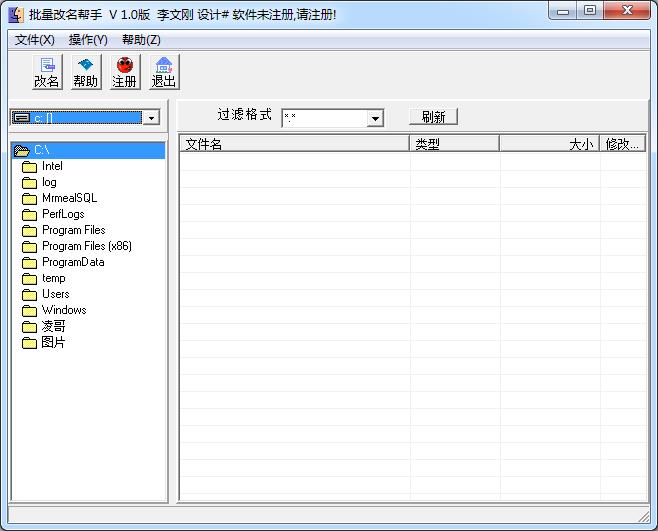Select the 图片 folder in tree
Screen dimensions: 658x531
(53, 342)
